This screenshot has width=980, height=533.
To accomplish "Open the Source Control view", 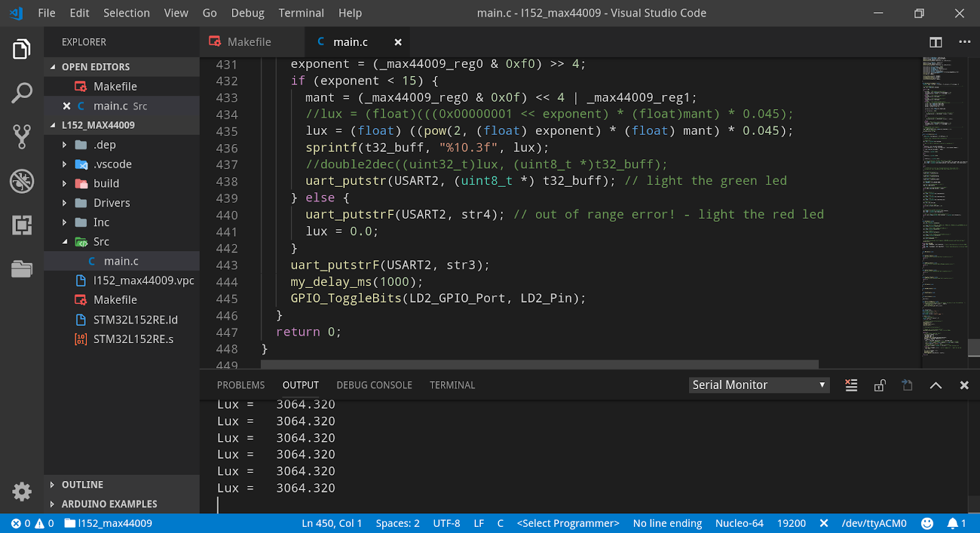I will 22,137.
